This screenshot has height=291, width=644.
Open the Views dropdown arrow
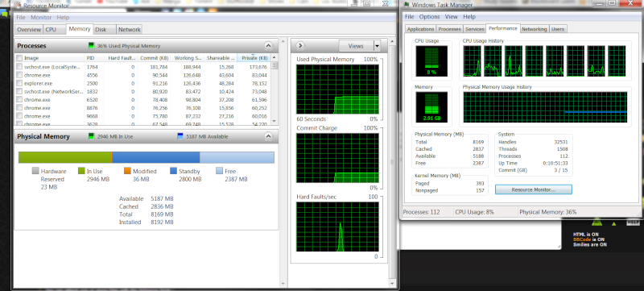[x=377, y=46]
